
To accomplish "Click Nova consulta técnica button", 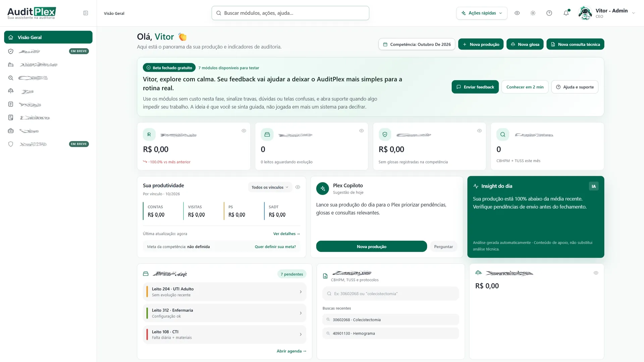I will pyautogui.click(x=575, y=44).
